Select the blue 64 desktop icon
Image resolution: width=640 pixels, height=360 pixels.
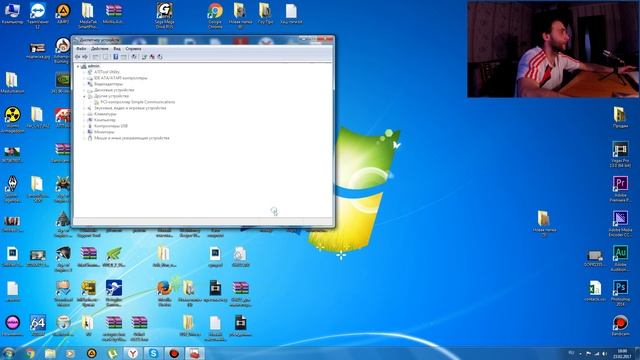point(38,325)
